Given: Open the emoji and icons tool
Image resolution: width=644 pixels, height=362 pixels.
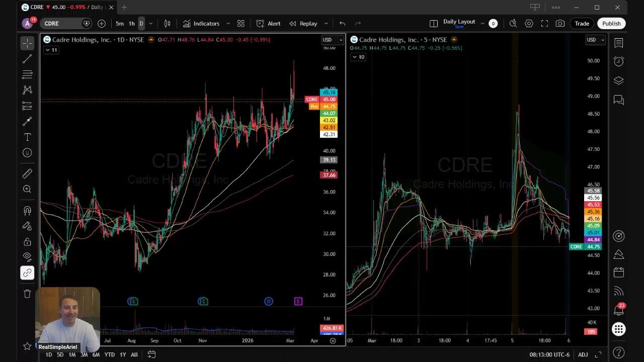Looking at the screenshot, I should point(27,153).
